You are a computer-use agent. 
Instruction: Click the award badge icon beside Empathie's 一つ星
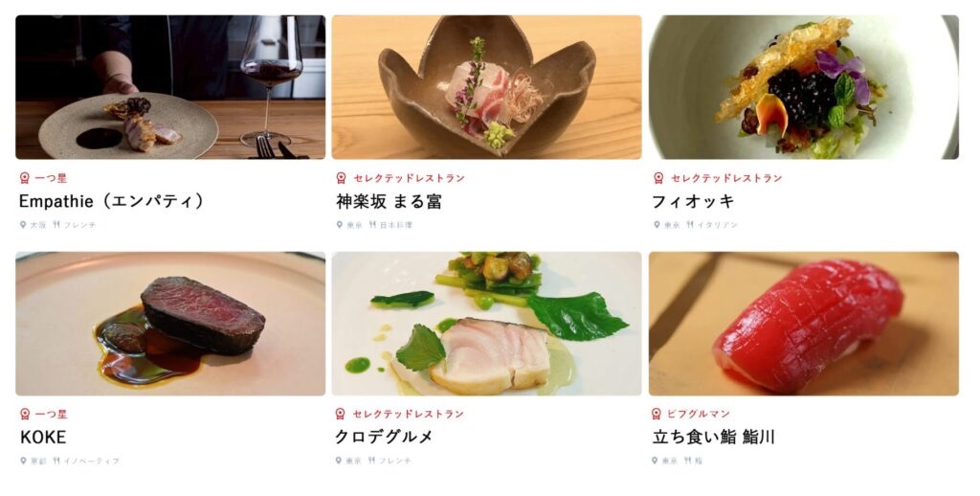24,178
